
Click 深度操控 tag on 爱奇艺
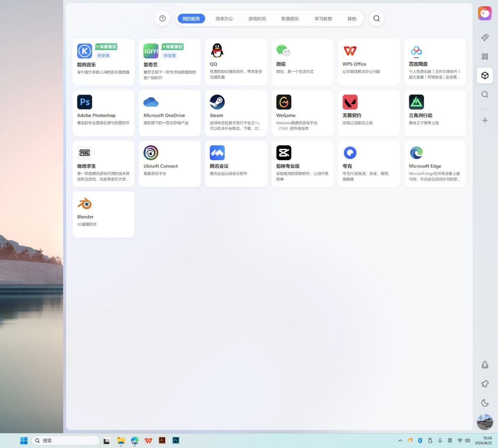coord(173,47)
